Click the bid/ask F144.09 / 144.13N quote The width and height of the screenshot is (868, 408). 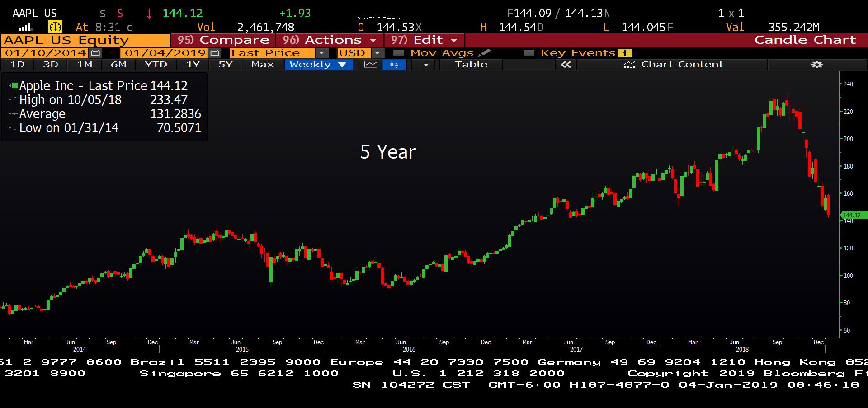[x=558, y=14]
